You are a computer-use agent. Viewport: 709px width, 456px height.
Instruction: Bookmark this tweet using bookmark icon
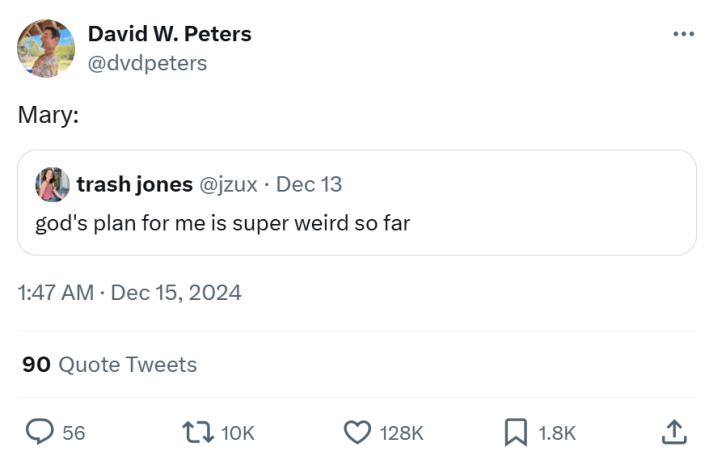tap(515, 432)
